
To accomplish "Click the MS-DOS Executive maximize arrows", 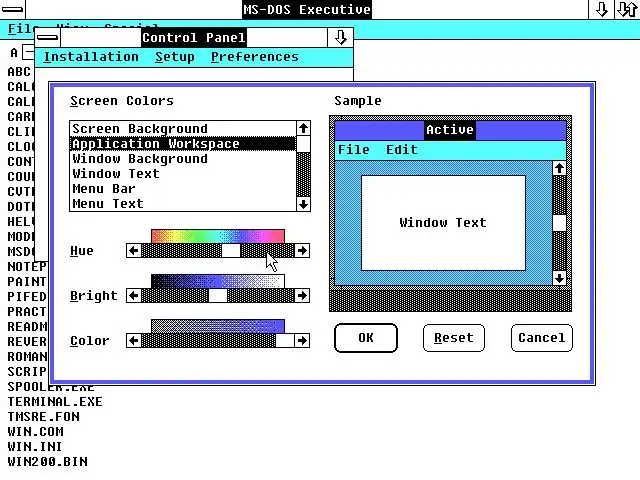I will pyautogui.click(x=627, y=9).
